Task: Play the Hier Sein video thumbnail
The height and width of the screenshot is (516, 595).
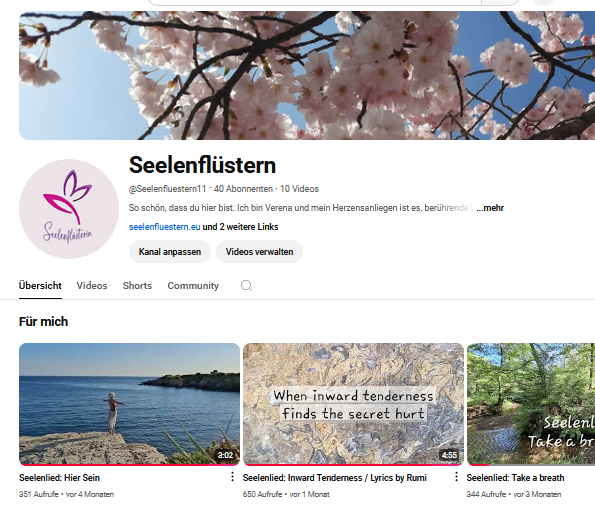Action: coord(129,404)
